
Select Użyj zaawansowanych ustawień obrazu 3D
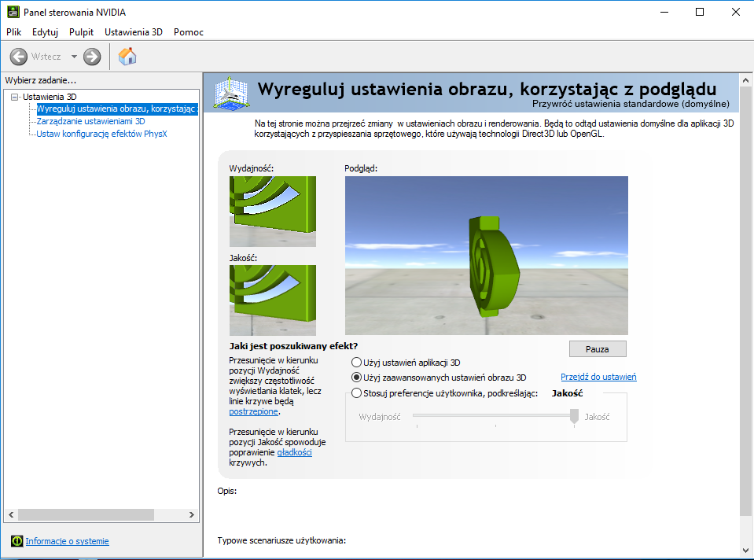pyautogui.click(x=356, y=378)
